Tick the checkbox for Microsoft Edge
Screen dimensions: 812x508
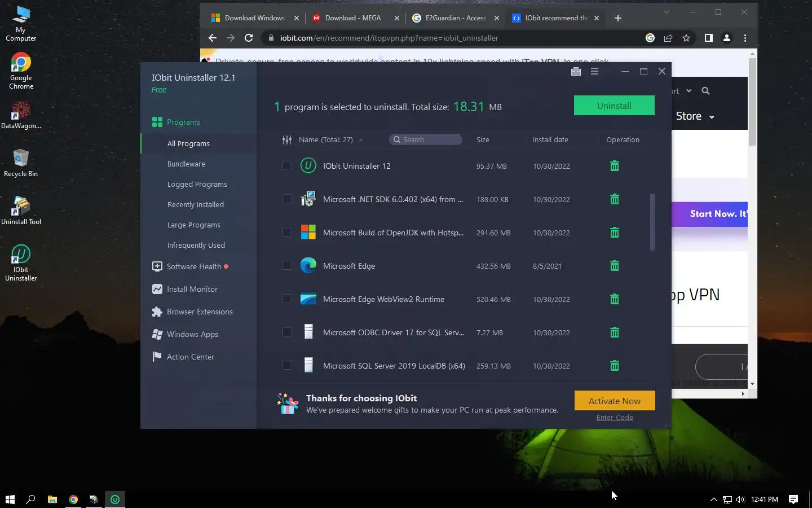click(287, 265)
